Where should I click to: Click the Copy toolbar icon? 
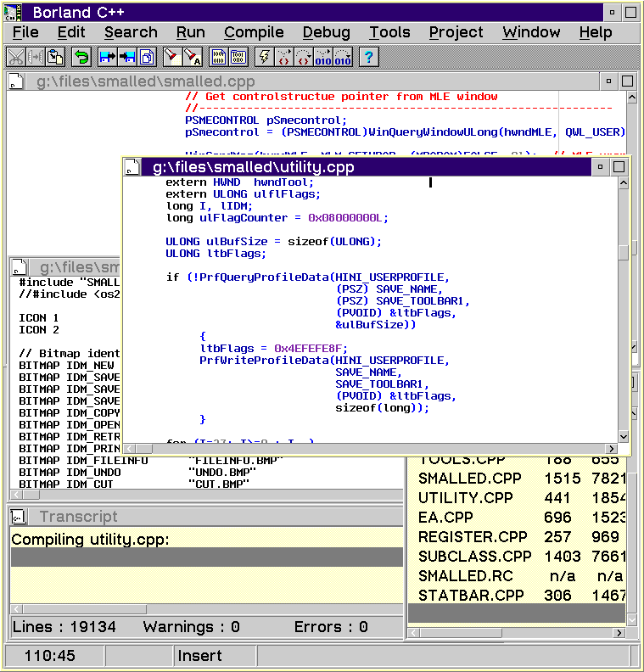point(36,57)
